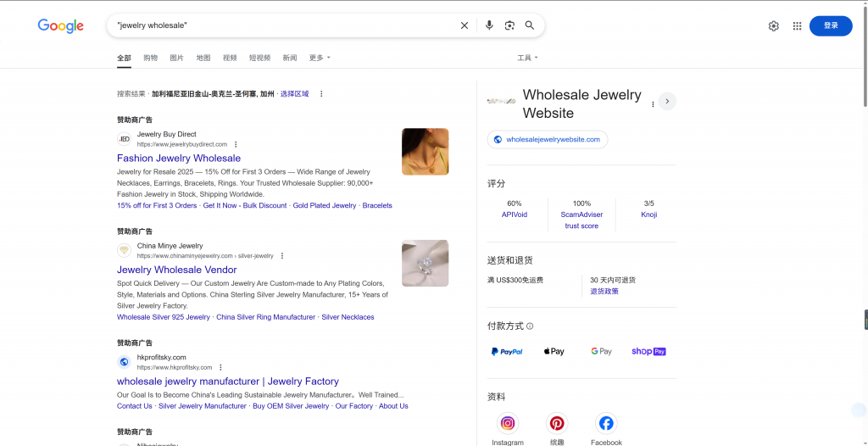Click the 退货政策 link
868x446 pixels.
pos(604,292)
